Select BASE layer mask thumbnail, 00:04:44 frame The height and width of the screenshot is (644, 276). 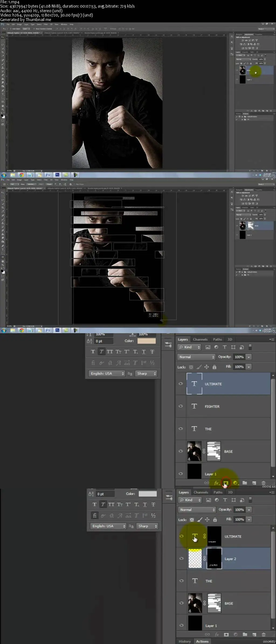[213, 451]
